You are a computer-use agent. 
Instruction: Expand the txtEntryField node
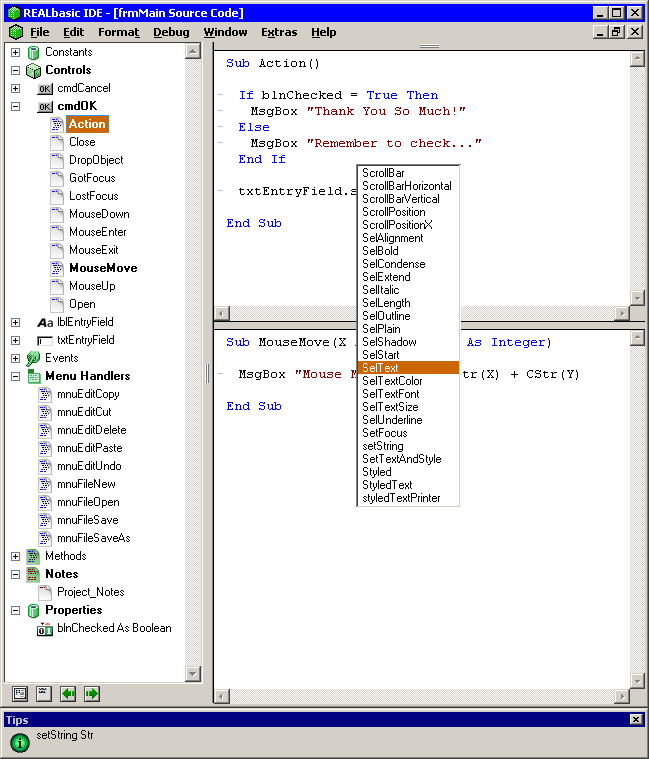[x=15, y=341]
